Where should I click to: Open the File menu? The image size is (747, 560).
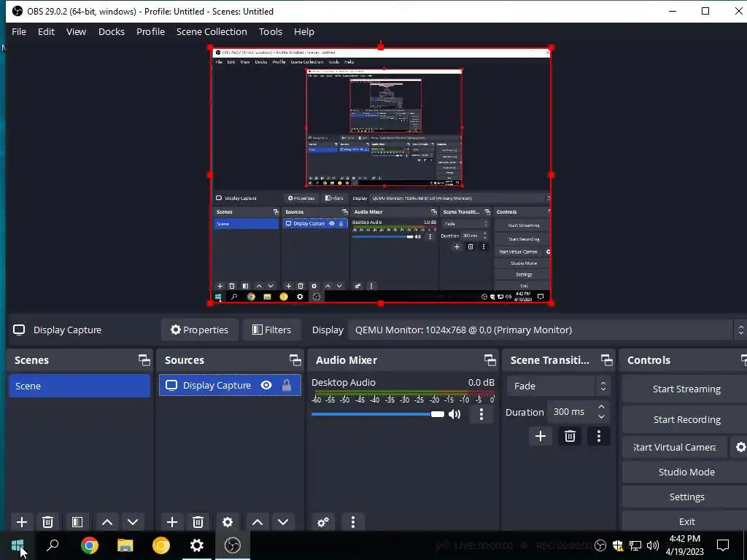click(19, 31)
